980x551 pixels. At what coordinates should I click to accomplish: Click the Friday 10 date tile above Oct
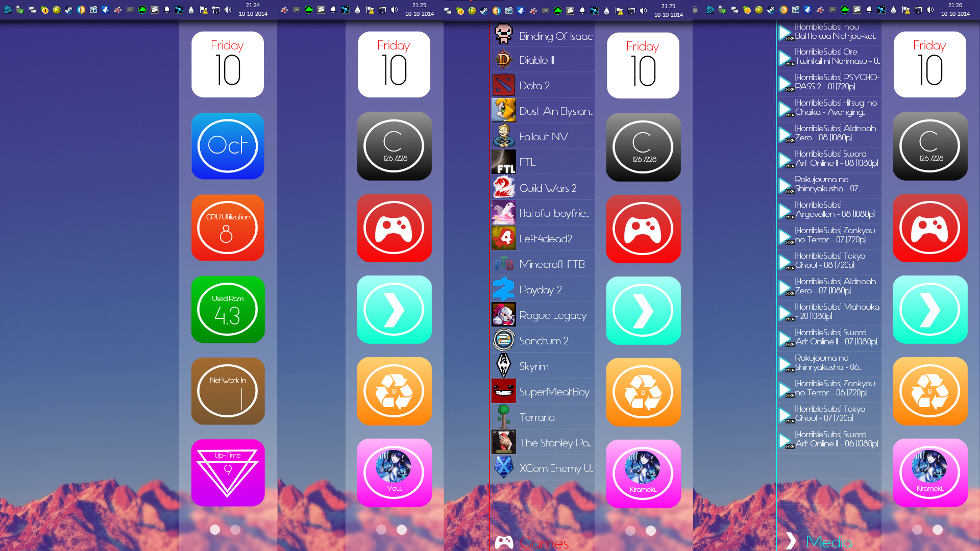click(228, 65)
